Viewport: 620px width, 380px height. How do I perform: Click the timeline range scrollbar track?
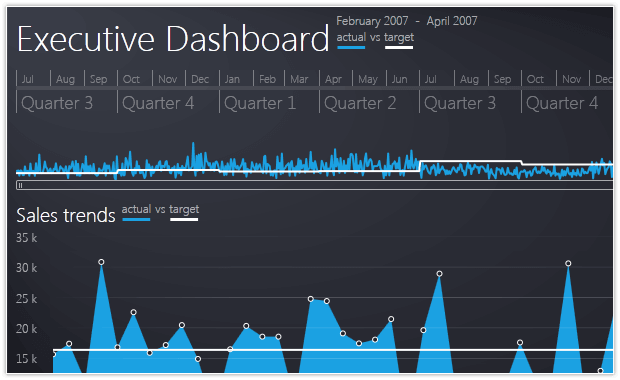[x=315, y=185]
